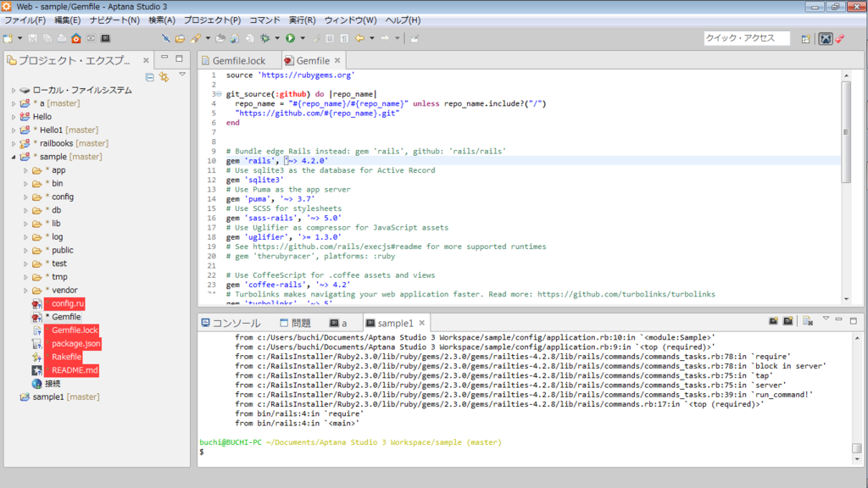This screenshot has height=488, width=868.
Task: Switch to the red diamonds perspective icon
Action: click(x=840, y=39)
